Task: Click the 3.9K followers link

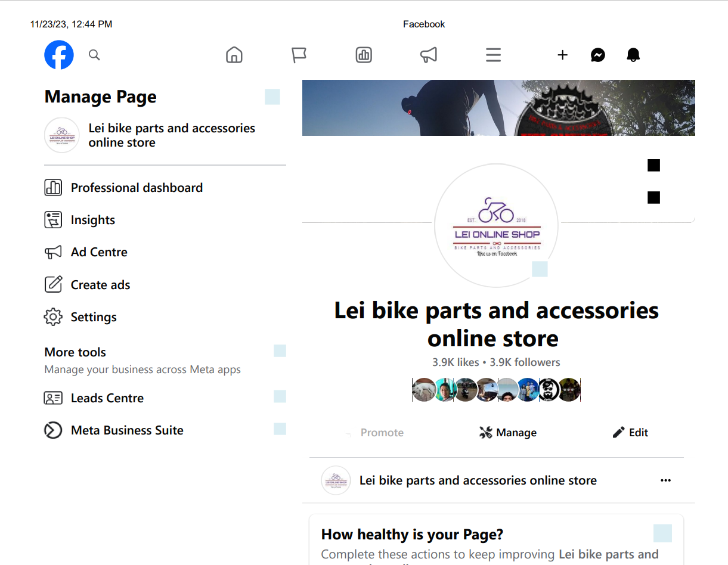Action: [x=525, y=362]
